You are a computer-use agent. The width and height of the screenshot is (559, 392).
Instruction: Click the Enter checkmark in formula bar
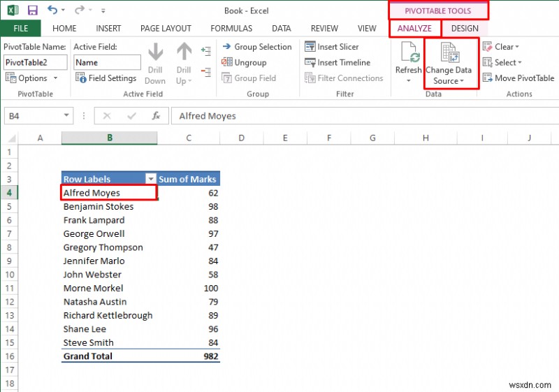tap(131, 116)
